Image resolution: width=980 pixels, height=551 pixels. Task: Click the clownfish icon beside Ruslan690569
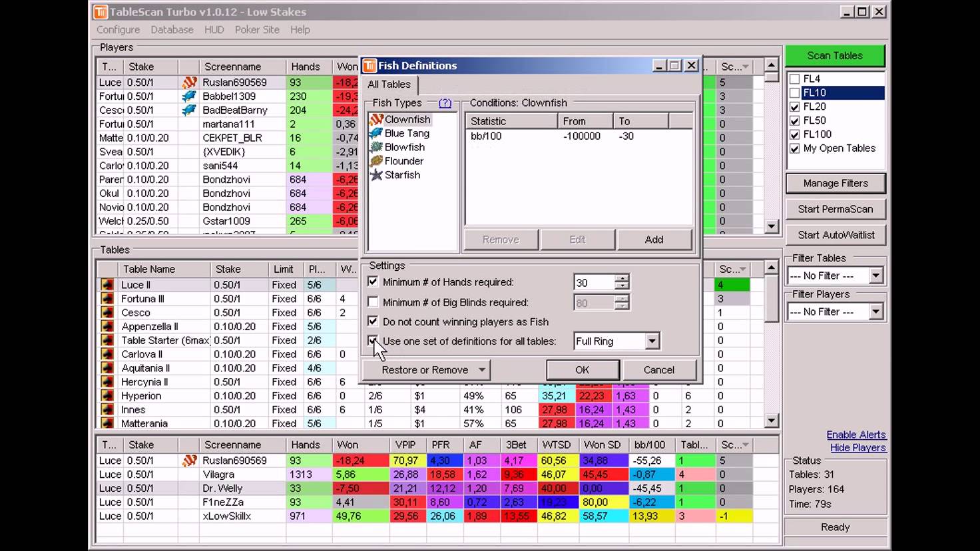pyautogui.click(x=190, y=83)
